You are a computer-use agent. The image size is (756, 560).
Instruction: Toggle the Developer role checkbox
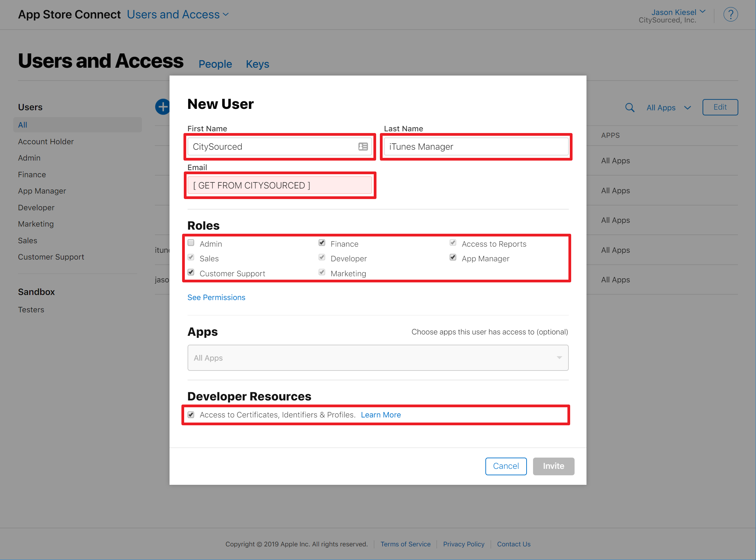(322, 258)
